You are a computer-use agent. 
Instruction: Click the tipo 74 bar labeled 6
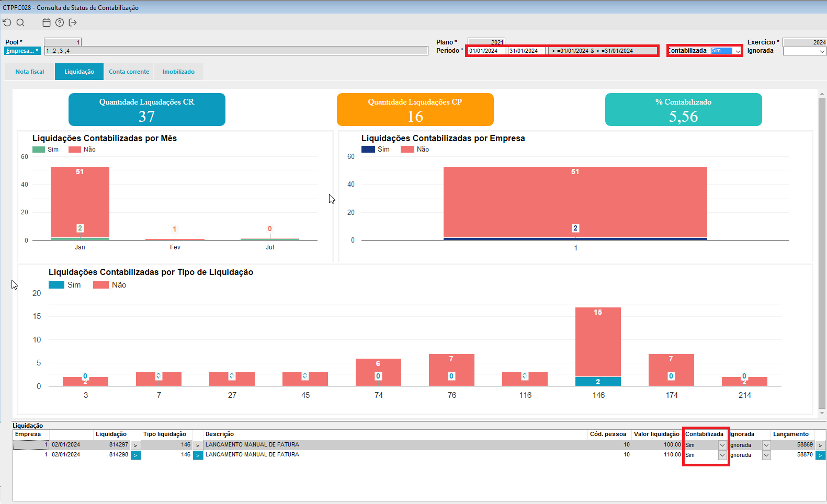[378, 372]
